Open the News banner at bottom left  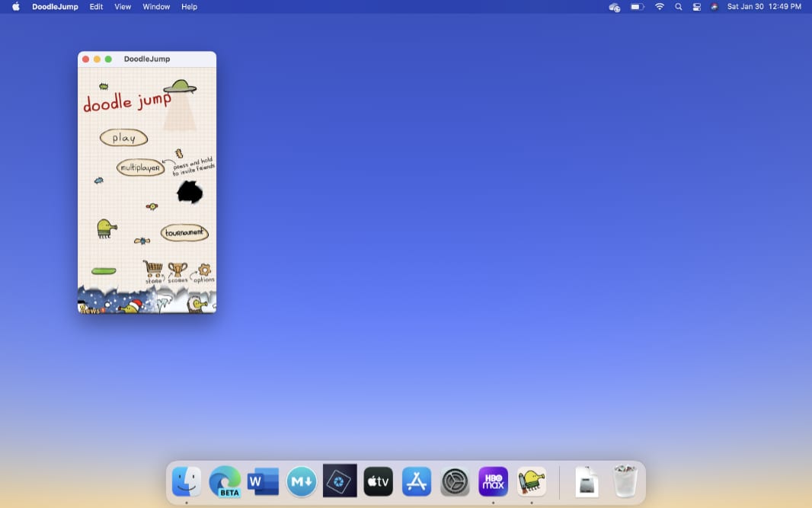(91, 309)
